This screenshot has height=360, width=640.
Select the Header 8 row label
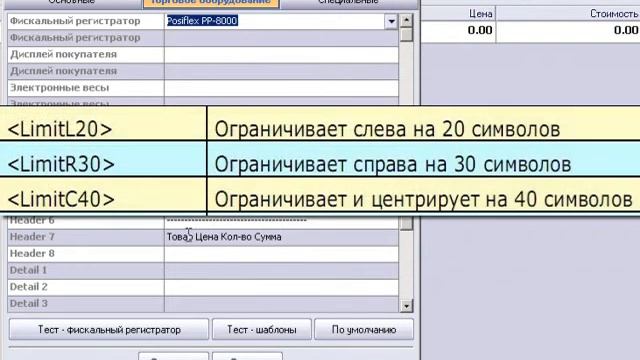[x=32, y=253]
